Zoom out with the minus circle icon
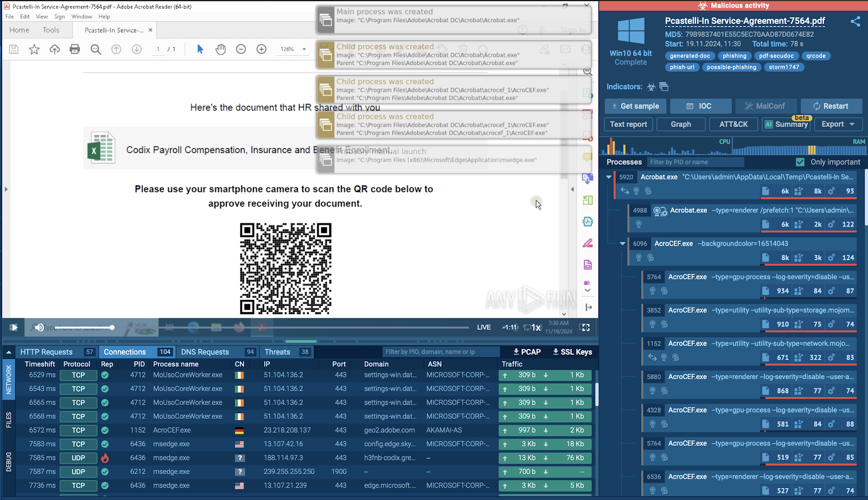Image resolution: width=868 pixels, height=500 pixels. tap(241, 49)
